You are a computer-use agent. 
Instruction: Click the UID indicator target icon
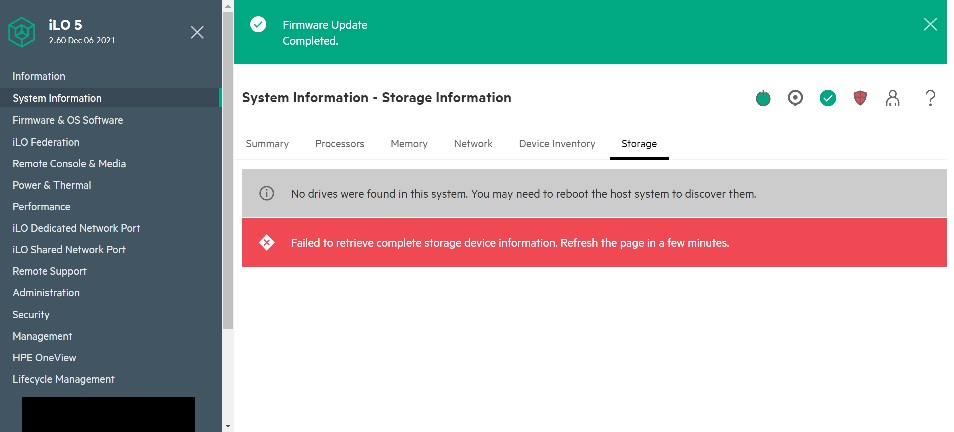pos(795,98)
